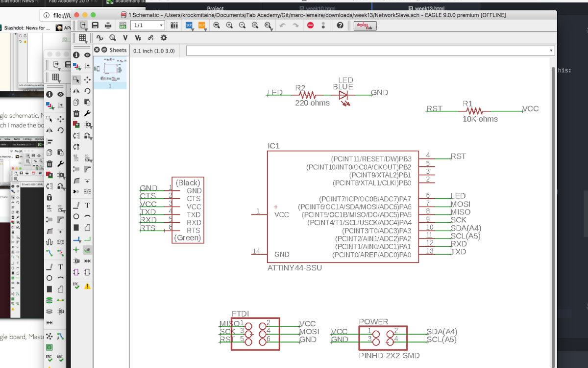This screenshot has width=588, height=368.
Task: Click Ratsnest icon in background board window
Action: 49,336
